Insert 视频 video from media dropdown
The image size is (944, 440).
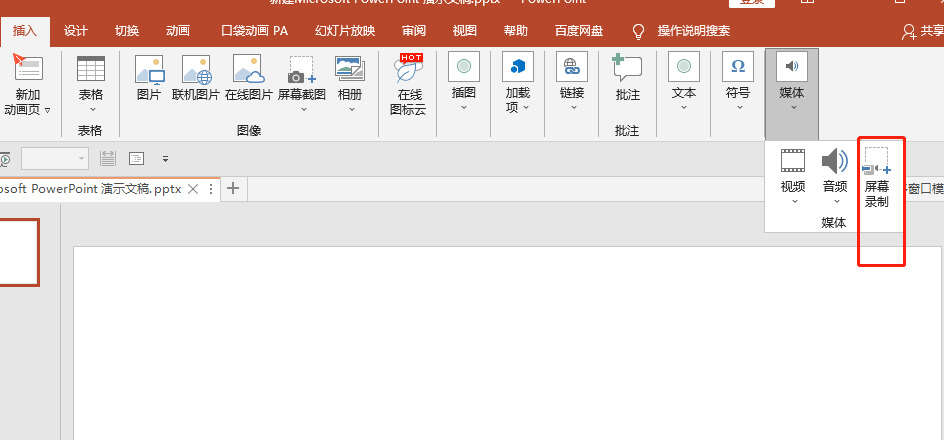tap(792, 161)
